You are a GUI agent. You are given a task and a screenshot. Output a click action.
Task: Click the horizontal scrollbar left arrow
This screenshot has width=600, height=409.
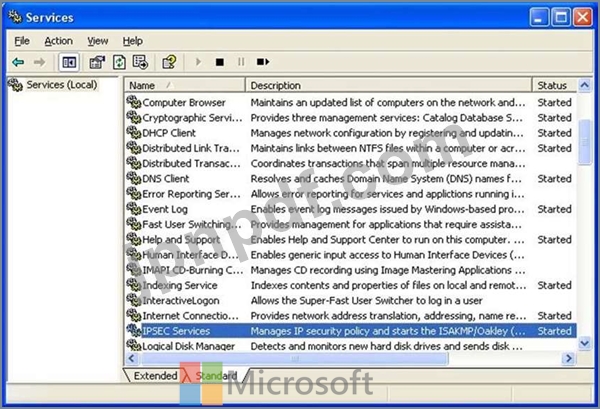point(132,358)
